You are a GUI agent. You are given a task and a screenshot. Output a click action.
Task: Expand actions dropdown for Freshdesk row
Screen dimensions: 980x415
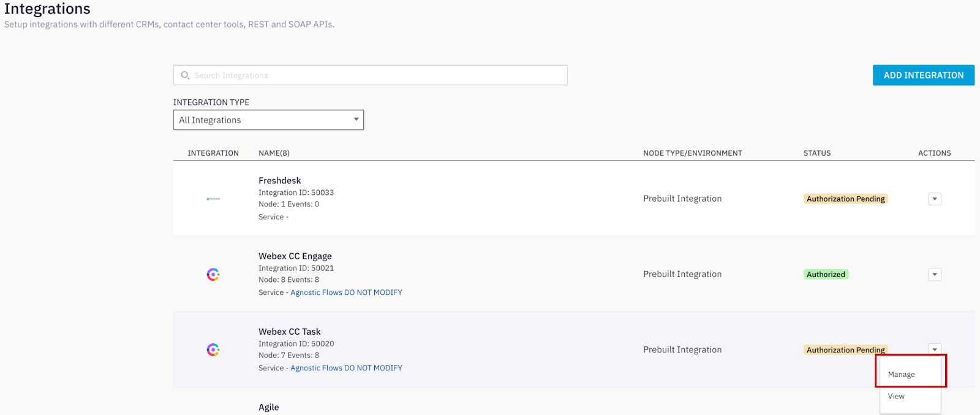pos(935,199)
